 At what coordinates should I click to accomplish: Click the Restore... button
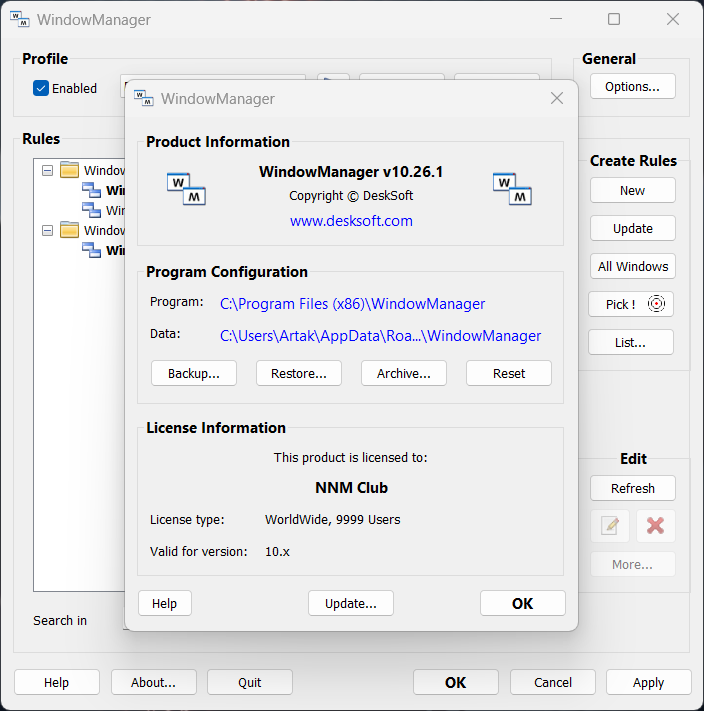click(299, 373)
